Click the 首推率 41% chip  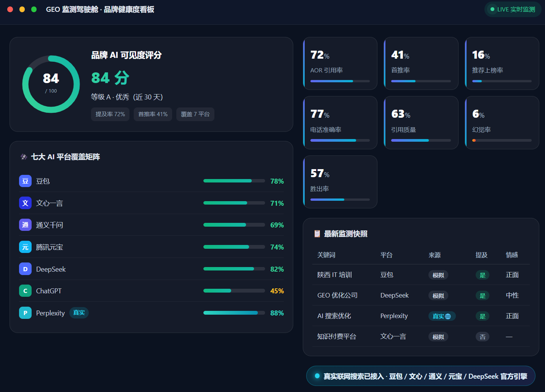pos(153,114)
